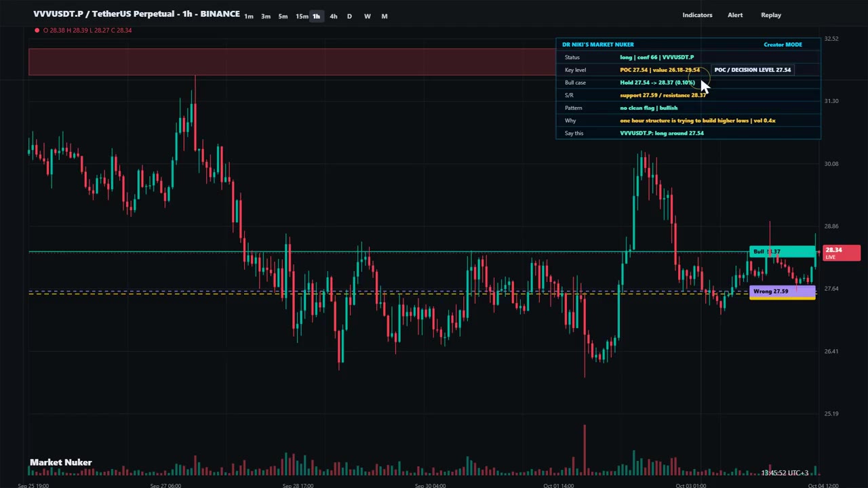Select the 1m timeframe
868x488 pixels.
(249, 16)
